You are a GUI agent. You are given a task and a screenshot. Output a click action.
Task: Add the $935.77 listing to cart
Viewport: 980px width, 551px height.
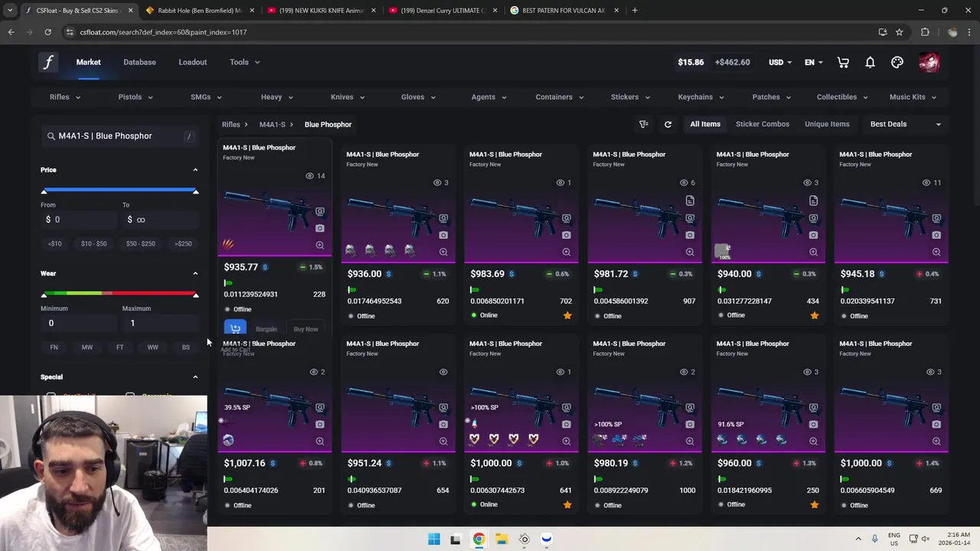click(235, 328)
